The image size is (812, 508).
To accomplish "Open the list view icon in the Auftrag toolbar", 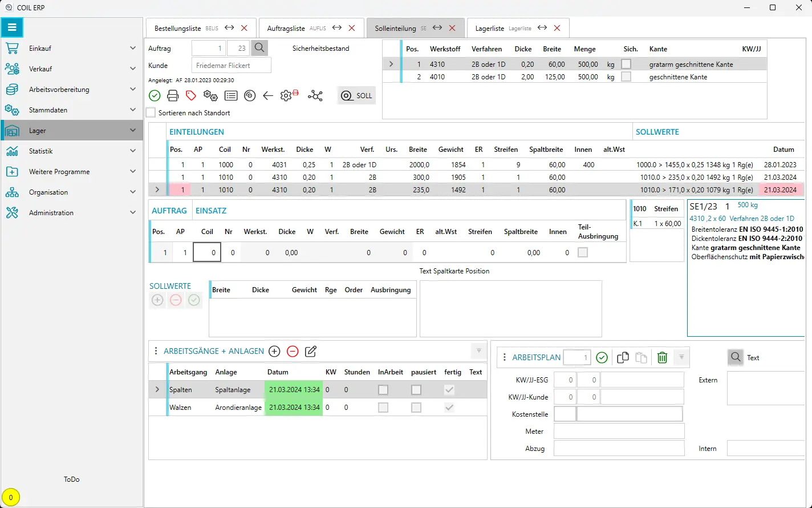I will pos(230,95).
